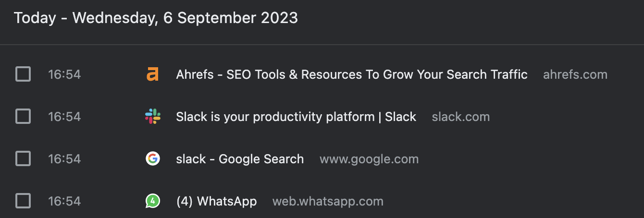The width and height of the screenshot is (644, 218).
Task: Click the 16:54 timestamp on the Google Search row
Action: pos(64,159)
